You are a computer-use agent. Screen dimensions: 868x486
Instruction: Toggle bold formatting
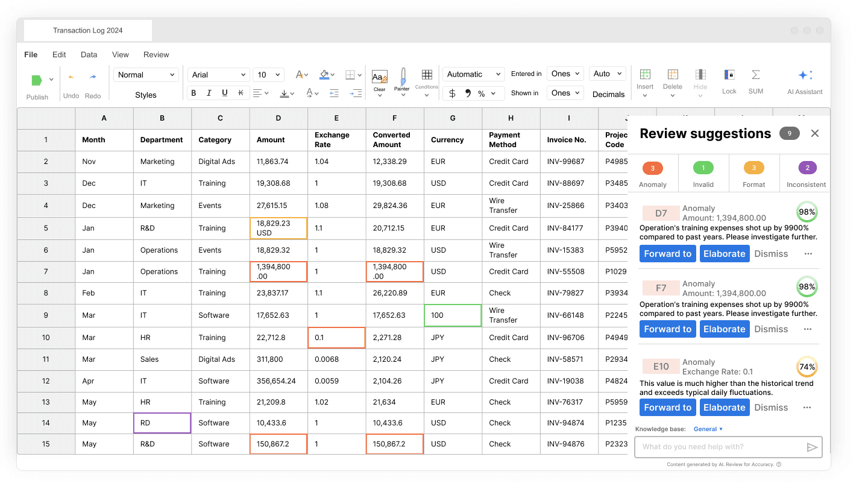pos(193,93)
